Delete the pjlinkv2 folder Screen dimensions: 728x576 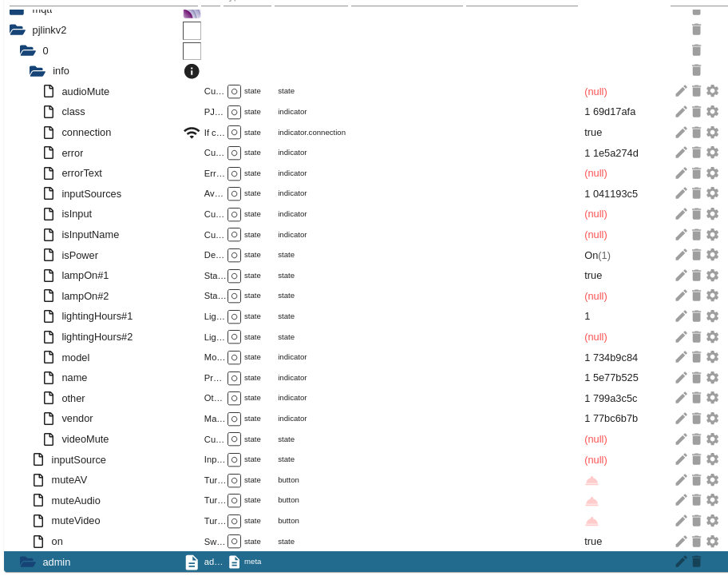click(x=696, y=30)
